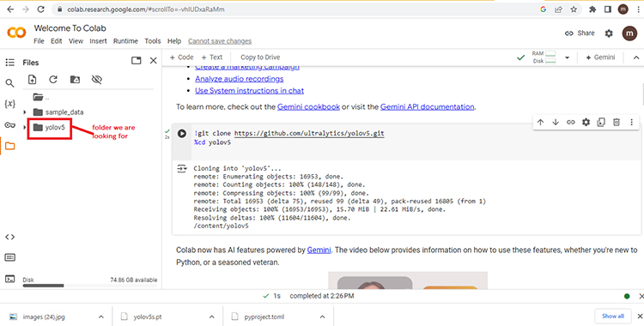The height and width of the screenshot is (326, 644).
Task: Add a new Text cell
Action: tap(212, 57)
